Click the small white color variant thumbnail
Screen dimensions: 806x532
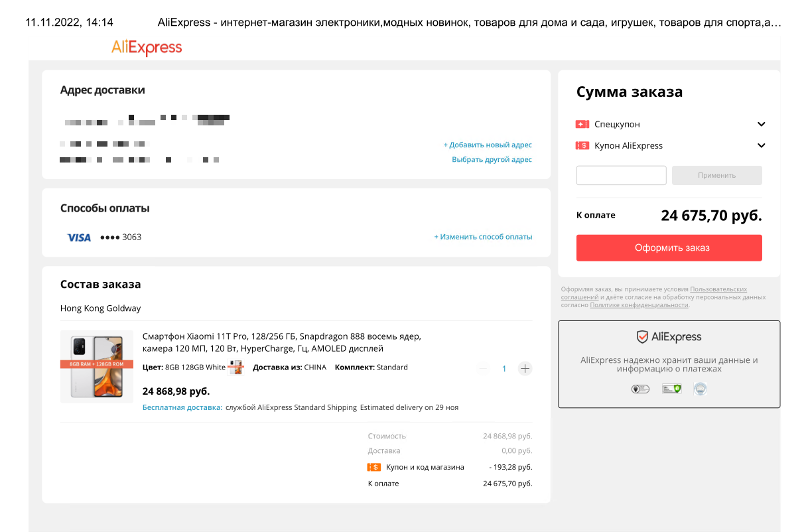[x=235, y=367]
